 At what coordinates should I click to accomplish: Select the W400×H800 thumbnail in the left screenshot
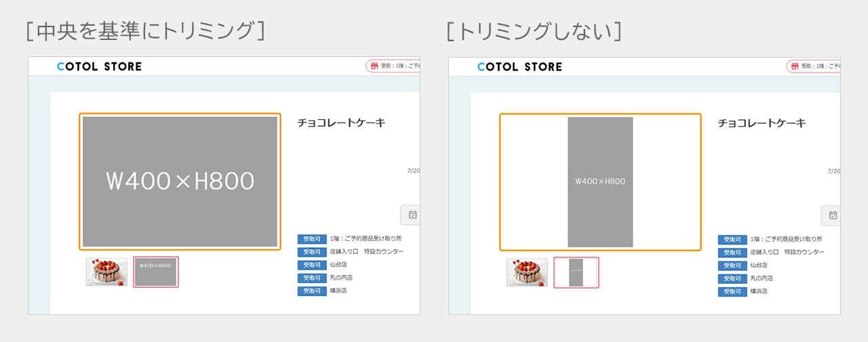tap(156, 272)
